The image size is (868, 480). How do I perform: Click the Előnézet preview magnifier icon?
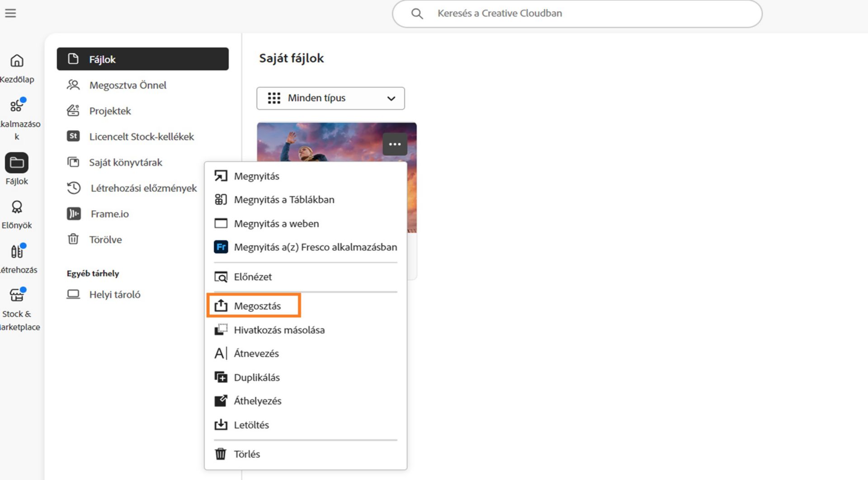(221, 277)
